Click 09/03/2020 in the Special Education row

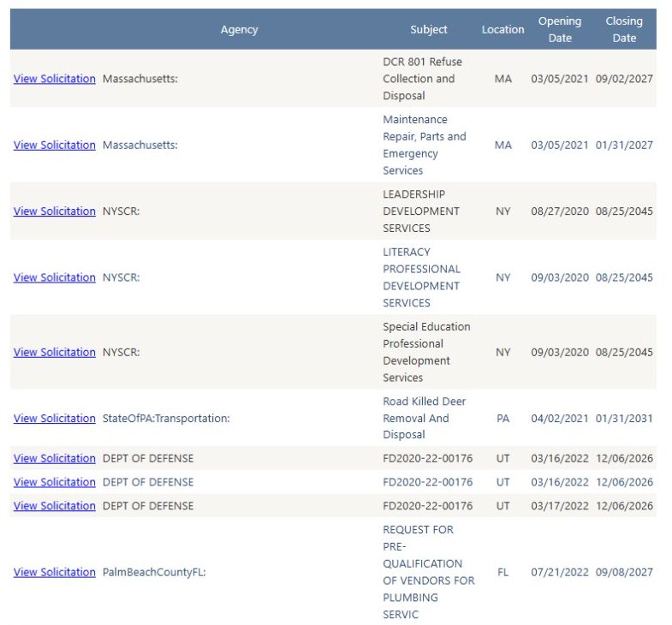[560, 353]
